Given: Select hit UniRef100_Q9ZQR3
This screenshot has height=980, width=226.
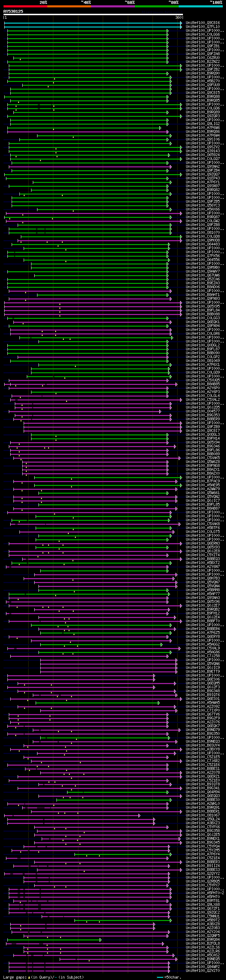Looking at the screenshot, I should click(x=203, y=116).
